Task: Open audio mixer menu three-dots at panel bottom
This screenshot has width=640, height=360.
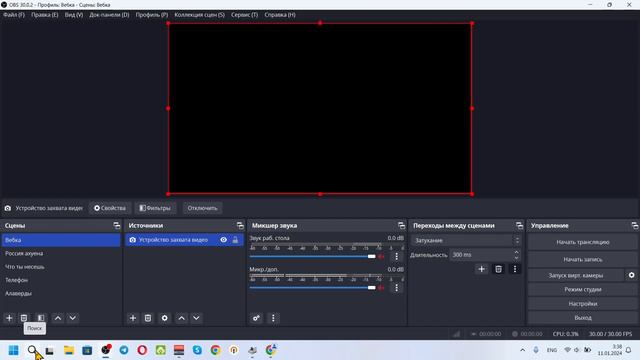Action: 273,318
